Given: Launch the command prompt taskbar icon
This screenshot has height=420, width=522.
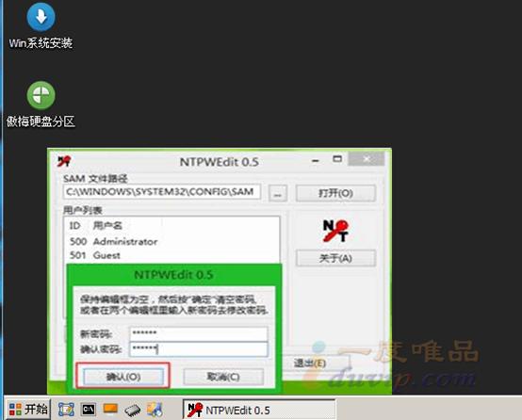Looking at the screenshot, I should click(89, 409).
